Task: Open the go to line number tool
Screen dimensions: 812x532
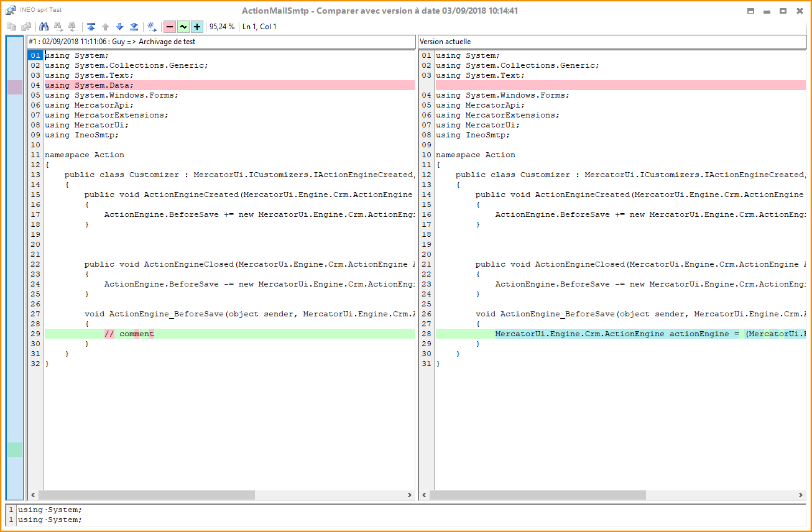Action: coord(151,27)
